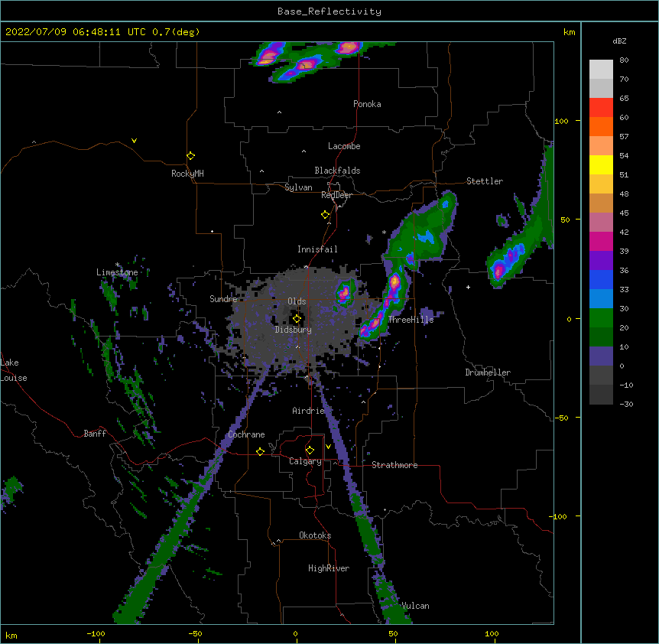Viewport: 659px width, 644px height.
Task: Select the purple 36-39 dBZ legend swatch
Action: coord(601,261)
